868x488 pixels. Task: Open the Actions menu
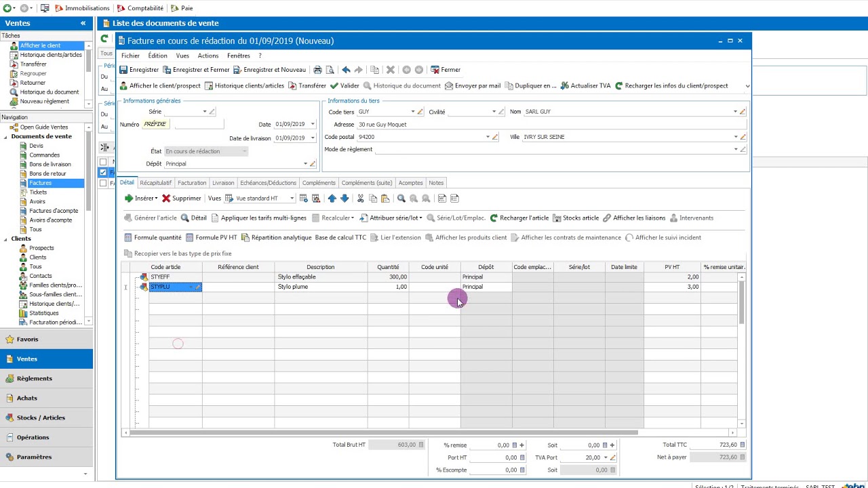coord(208,56)
